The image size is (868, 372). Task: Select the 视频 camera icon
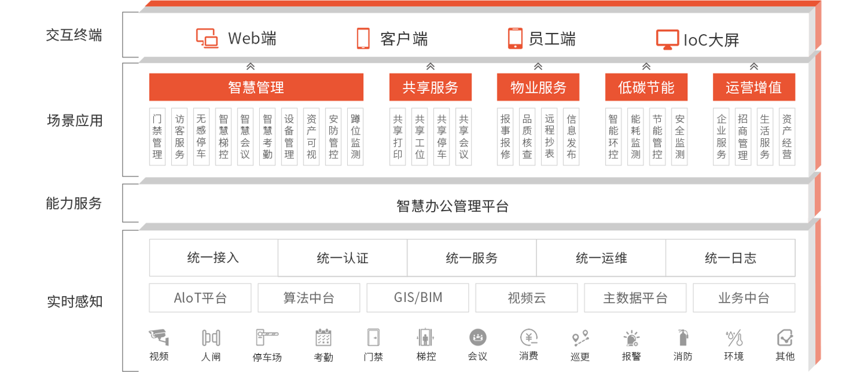click(x=159, y=337)
